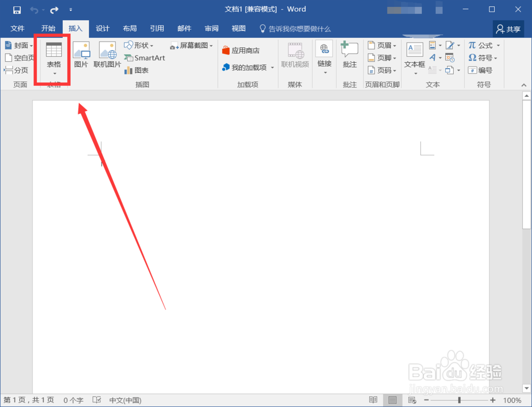Viewport: 532px width, 407px height.
Task: Click the Date and Time icon
Action: tap(450, 57)
